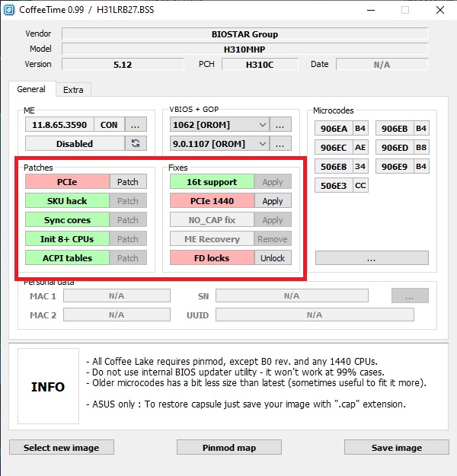Click the CC revision box beside 506E3
This screenshot has height=476, width=457.
pyautogui.click(x=360, y=186)
